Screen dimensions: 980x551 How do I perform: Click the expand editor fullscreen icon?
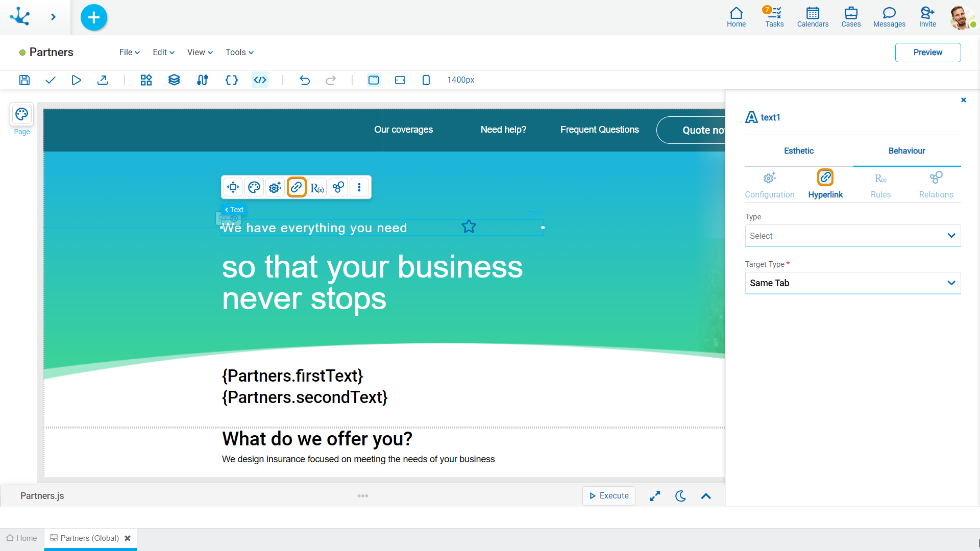click(x=655, y=496)
